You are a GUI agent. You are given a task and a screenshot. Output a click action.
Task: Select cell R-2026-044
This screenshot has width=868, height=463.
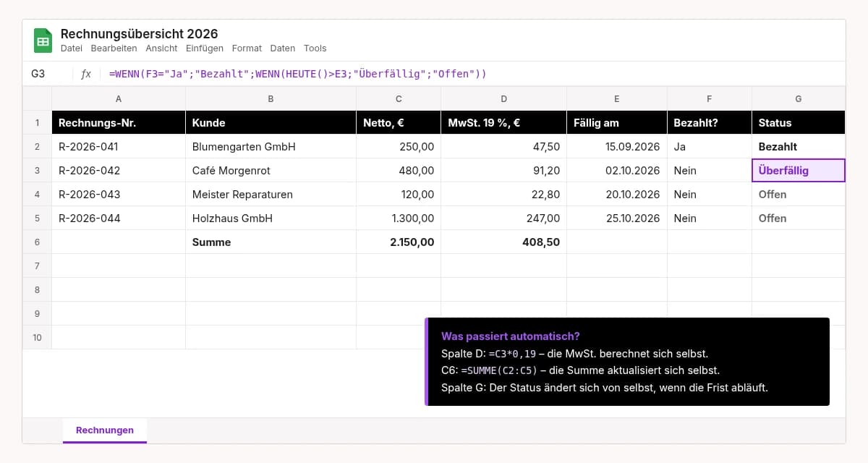click(119, 218)
